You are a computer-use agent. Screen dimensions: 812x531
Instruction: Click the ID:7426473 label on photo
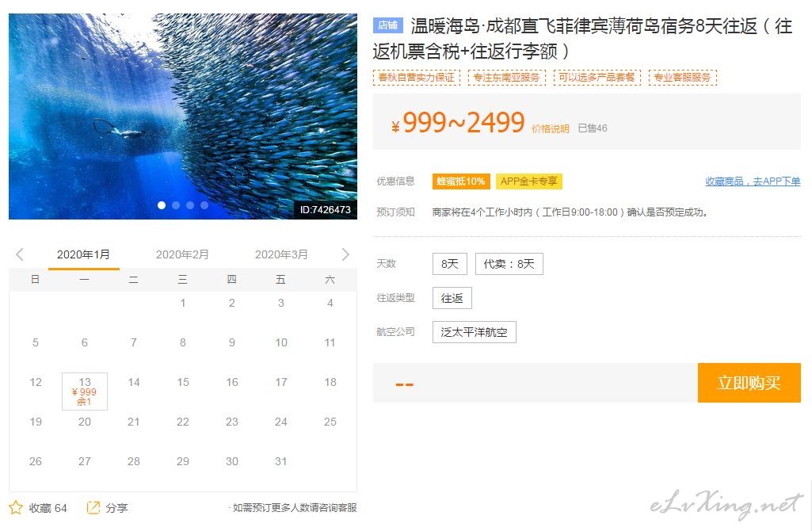(326, 209)
